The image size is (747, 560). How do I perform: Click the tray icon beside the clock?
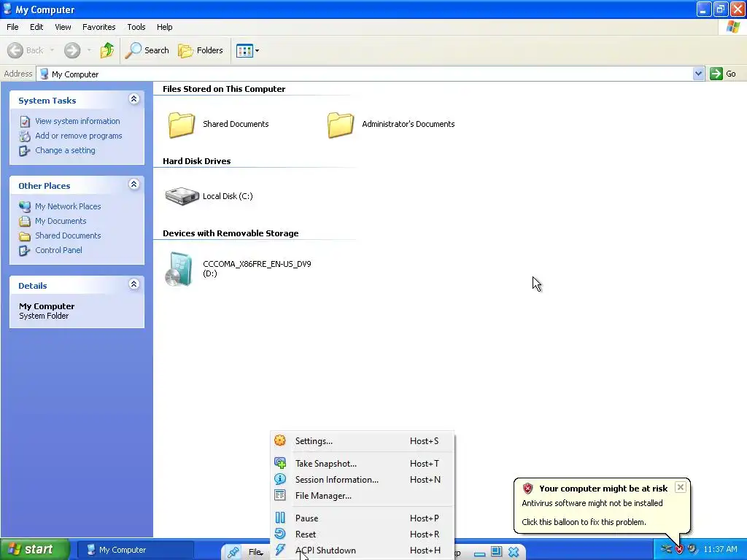692,550
